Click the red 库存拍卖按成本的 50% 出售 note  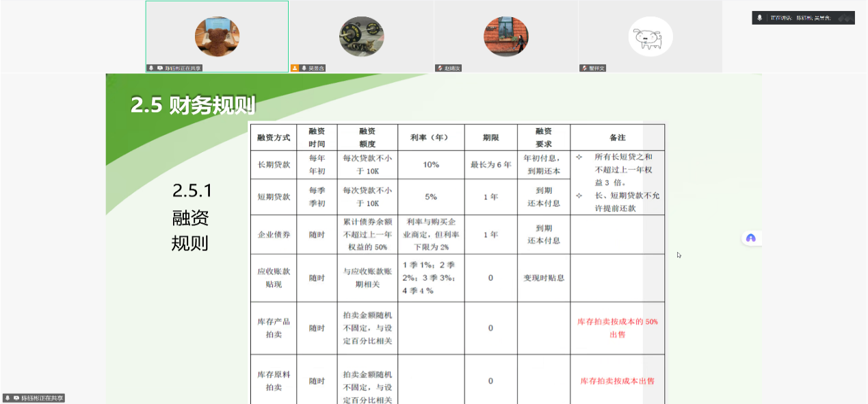pyautogui.click(x=617, y=328)
